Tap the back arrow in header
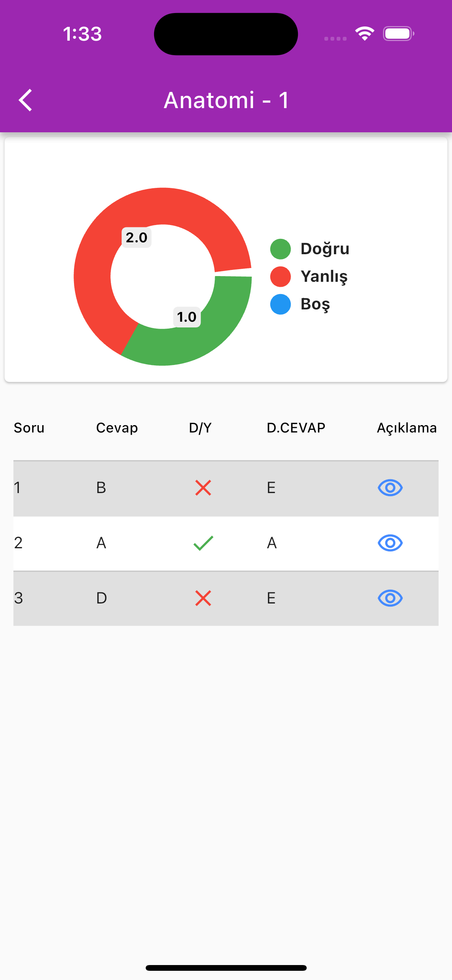452x980 pixels. coord(25,100)
